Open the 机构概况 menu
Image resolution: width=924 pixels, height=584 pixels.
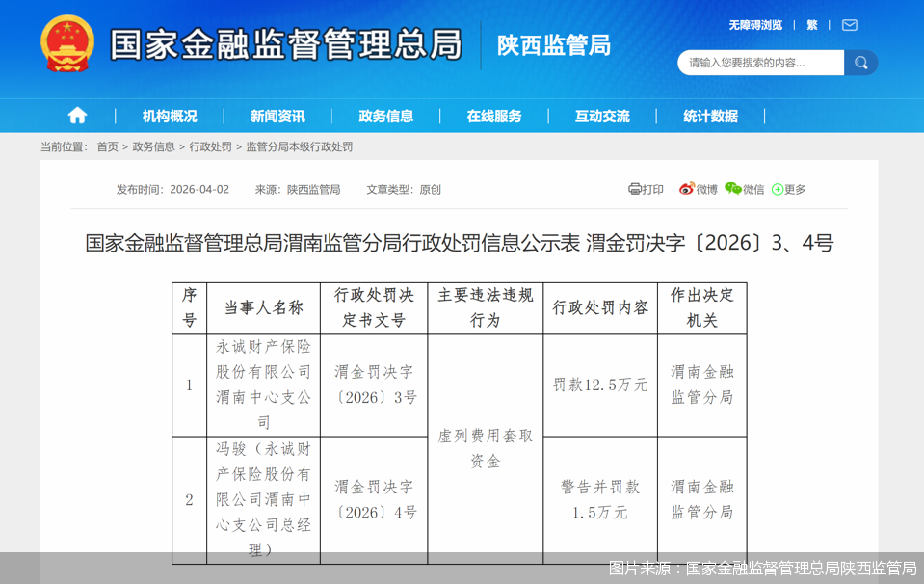(170, 115)
